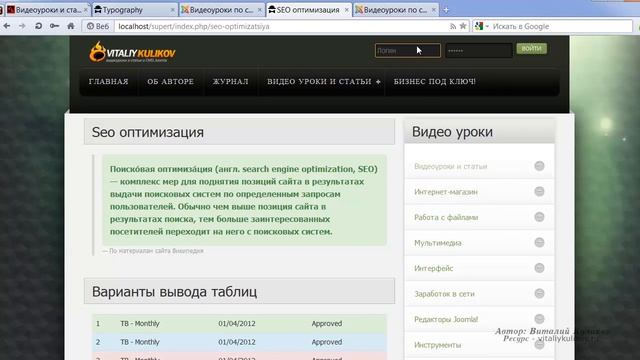The height and width of the screenshot is (360, 640).
Task: Open the Бизнес под ключ! menu item
Action: pyautogui.click(x=435, y=82)
